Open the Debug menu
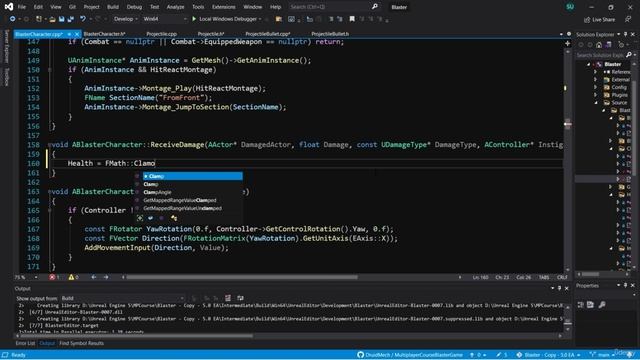Viewport: 640px width, 360px height. click(x=134, y=7)
